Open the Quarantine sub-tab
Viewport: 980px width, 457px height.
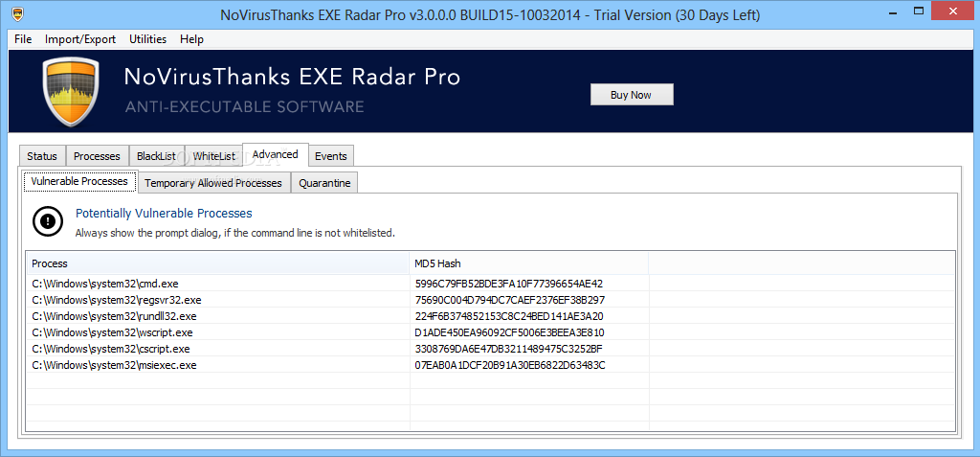(324, 183)
